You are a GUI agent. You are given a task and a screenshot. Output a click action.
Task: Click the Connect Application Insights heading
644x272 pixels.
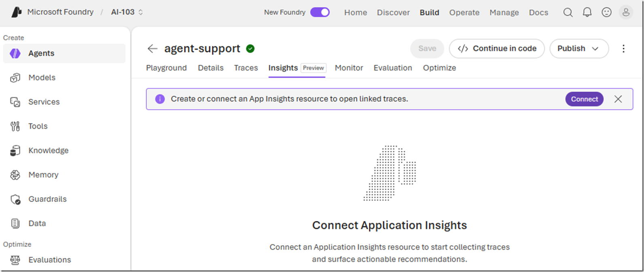click(x=390, y=225)
